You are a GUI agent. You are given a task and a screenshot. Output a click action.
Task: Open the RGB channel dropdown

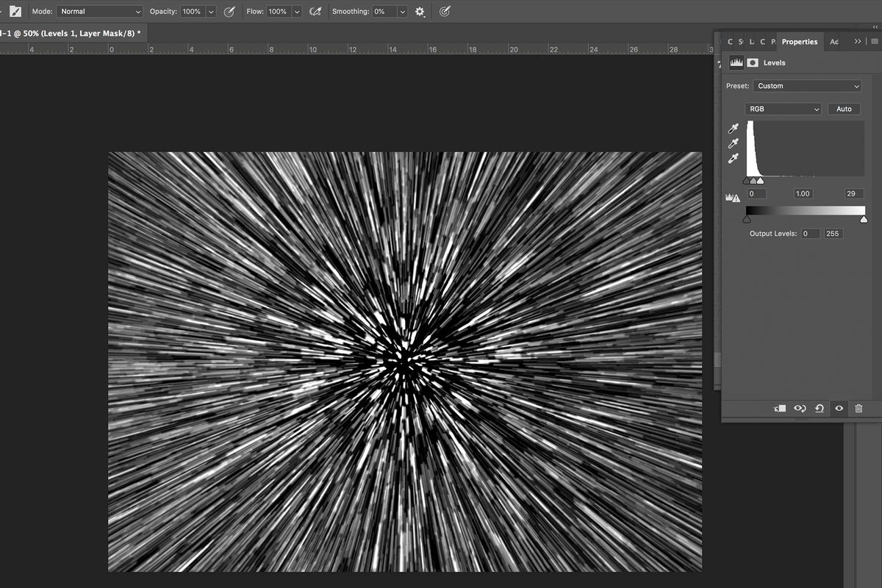[x=783, y=109]
